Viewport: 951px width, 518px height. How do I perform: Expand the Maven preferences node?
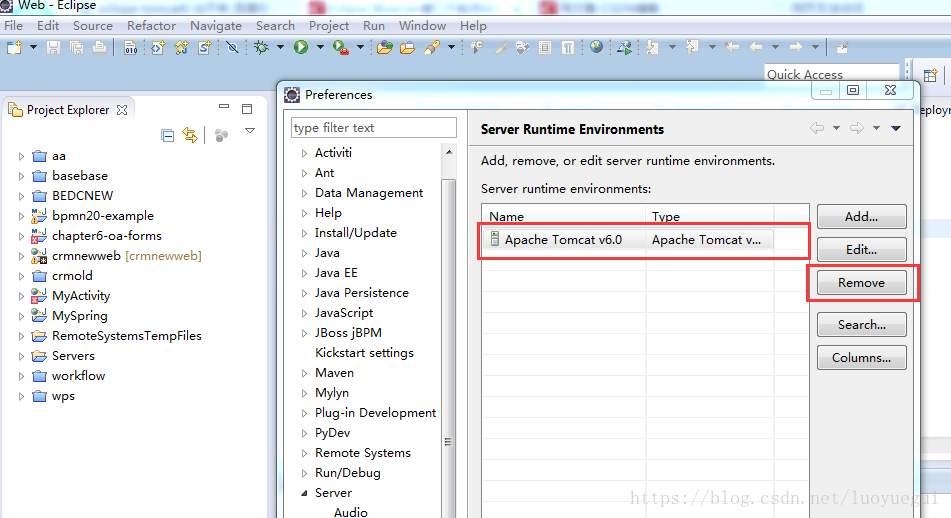click(x=304, y=373)
